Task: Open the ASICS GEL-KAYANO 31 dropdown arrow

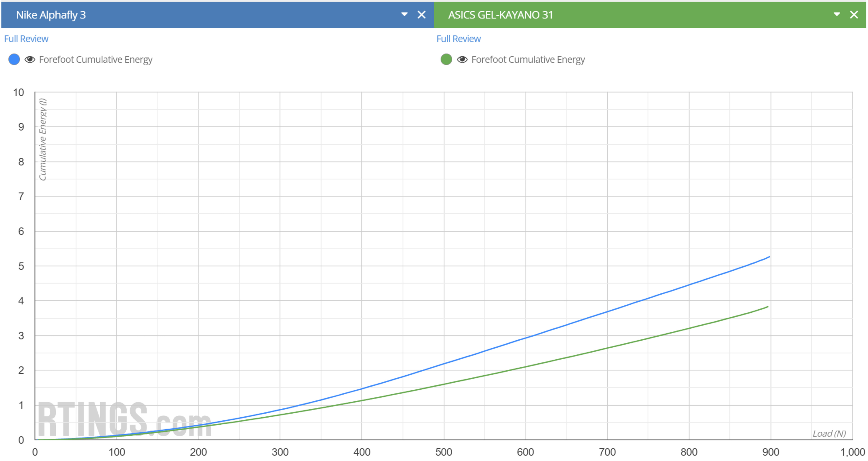Action: 837,14
